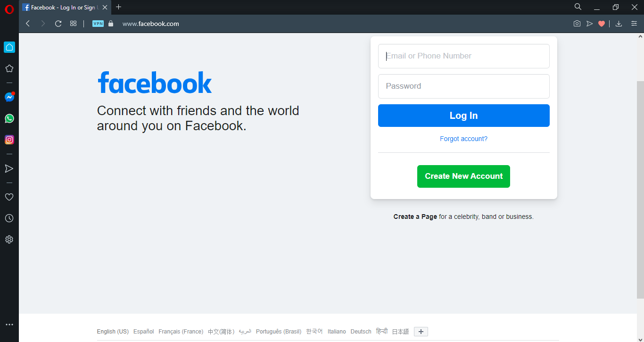Take a snapshot with camera icon
Viewport: 644px width, 342px height.
click(577, 24)
